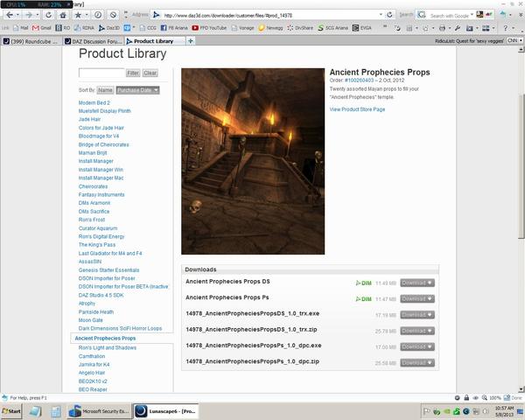Click the lock security icon in status bar
This screenshot has height=420, width=525.
pyautogui.click(x=466, y=397)
